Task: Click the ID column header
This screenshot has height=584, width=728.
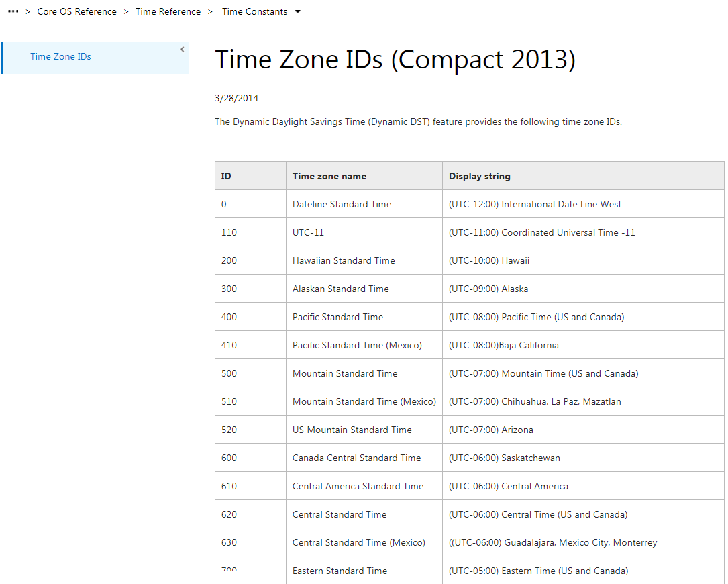Action: pos(227,176)
